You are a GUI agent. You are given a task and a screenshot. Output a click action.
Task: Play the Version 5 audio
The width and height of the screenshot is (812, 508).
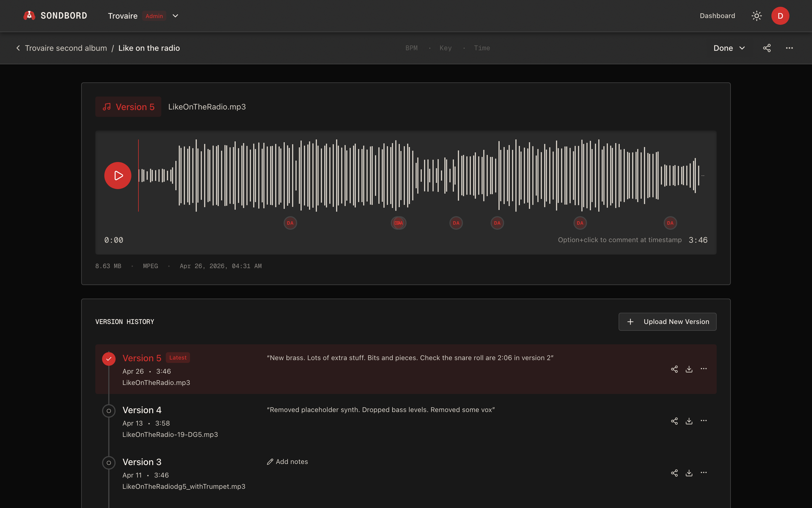118,175
